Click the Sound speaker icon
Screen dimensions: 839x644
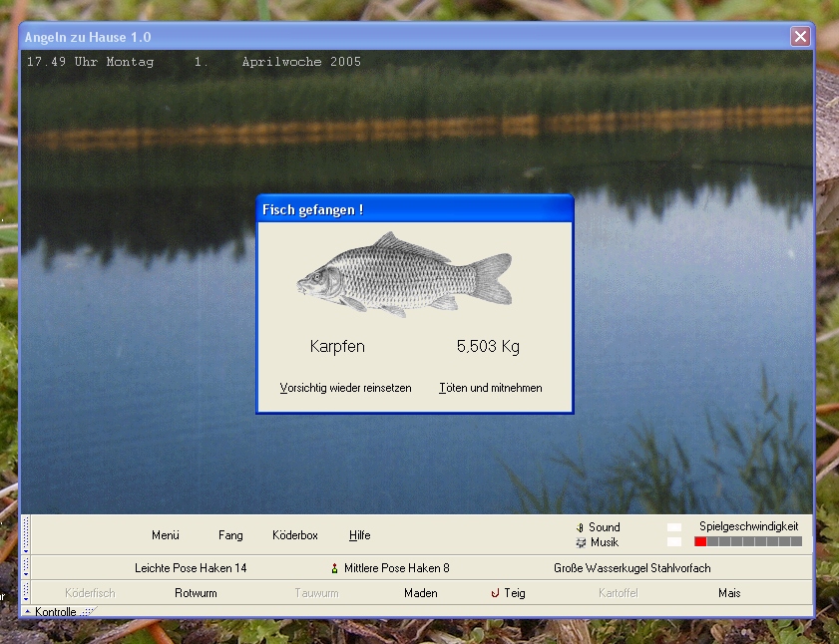(580, 527)
